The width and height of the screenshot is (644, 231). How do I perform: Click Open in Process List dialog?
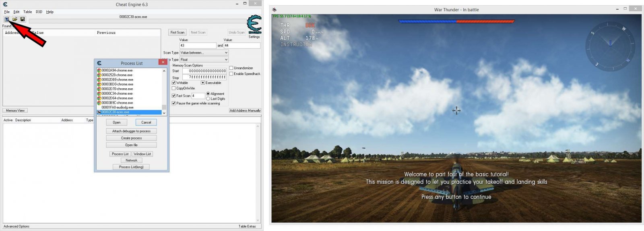[117, 122]
